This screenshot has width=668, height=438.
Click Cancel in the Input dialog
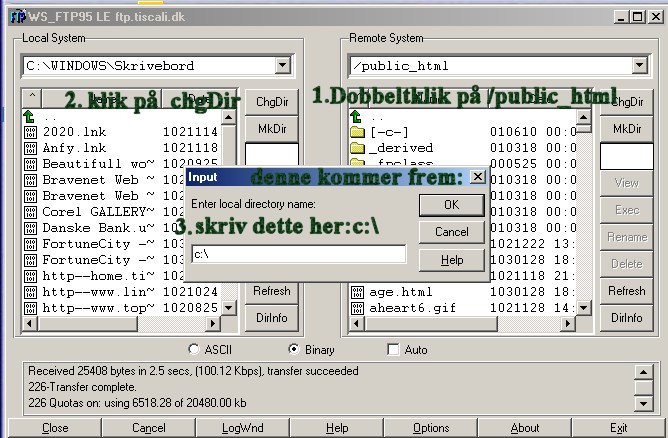(452, 232)
